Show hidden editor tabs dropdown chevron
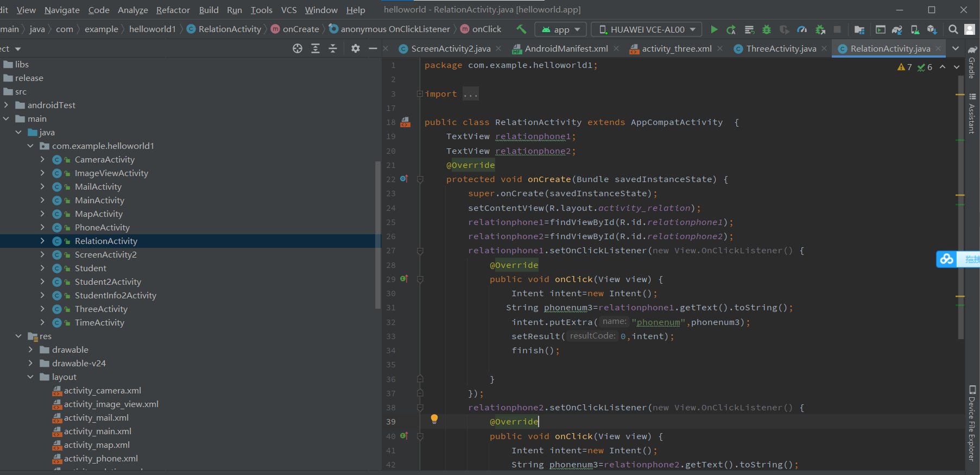Screen dimensions: 980x475 coord(956,48)
